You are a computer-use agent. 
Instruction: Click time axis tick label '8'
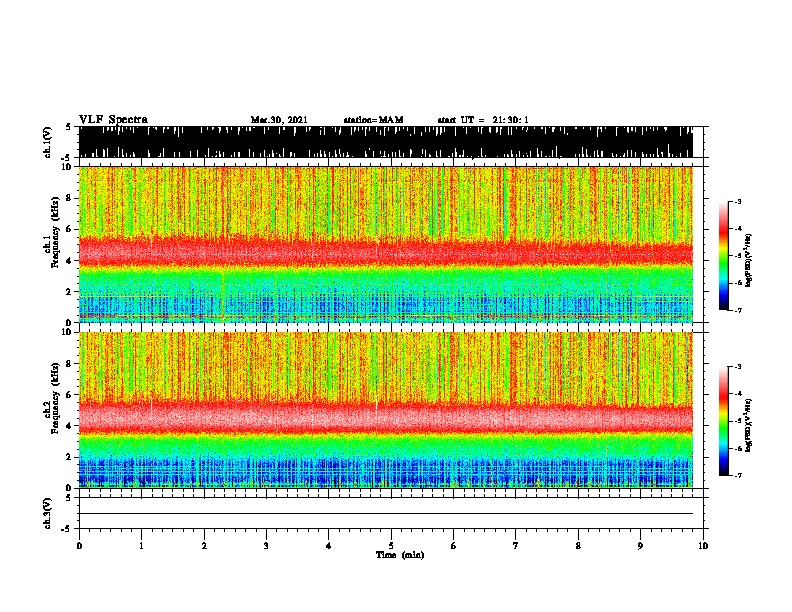click(x=578, y=546)
